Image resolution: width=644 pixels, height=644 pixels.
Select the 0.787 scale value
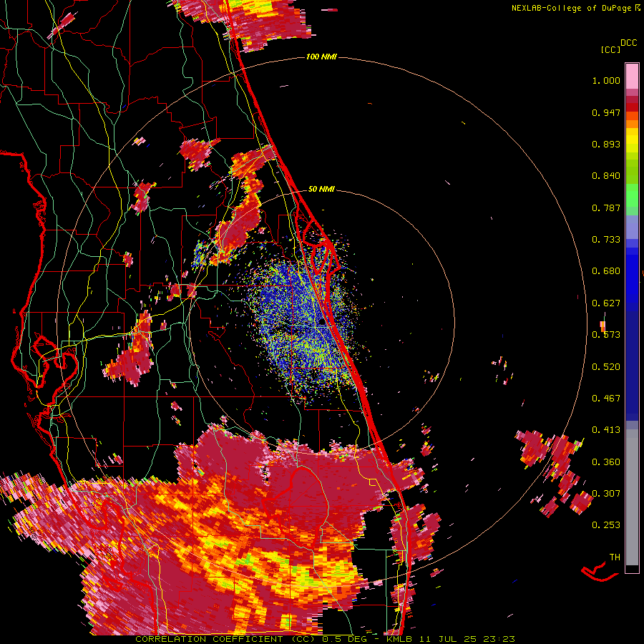(x=606, y=208)
